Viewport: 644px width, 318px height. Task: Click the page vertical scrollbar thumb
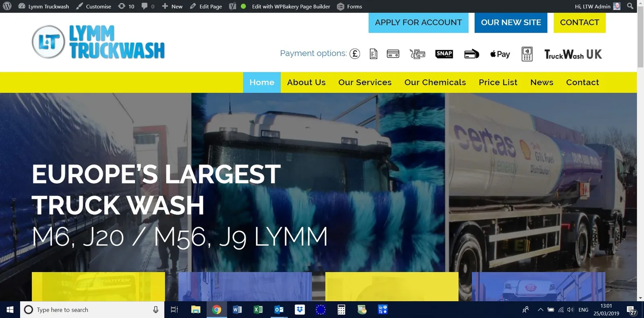[640, 36]
